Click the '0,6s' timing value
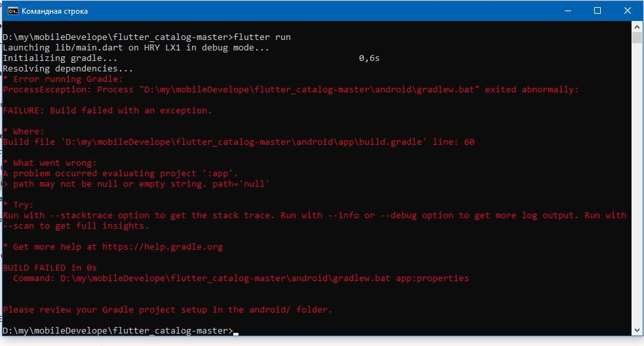This screenshot has height=346, width=644. [369, 58]
